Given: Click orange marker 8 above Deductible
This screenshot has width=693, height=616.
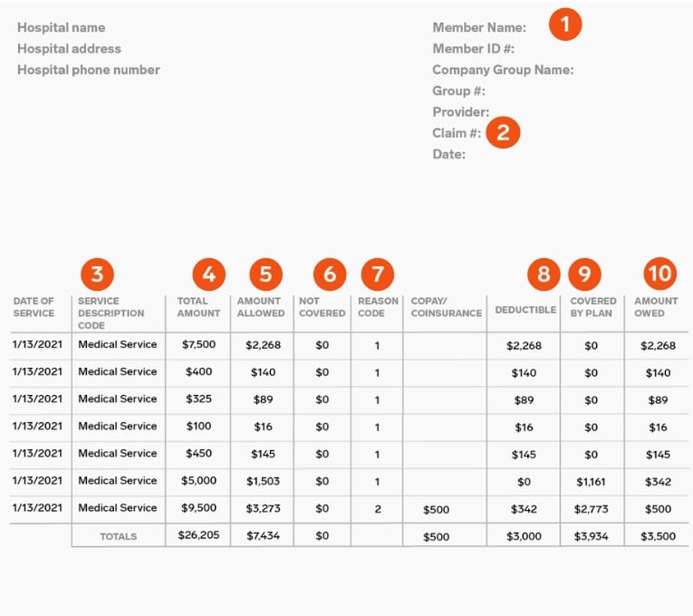Looking at the screenshot, I should tap(544, 274).
